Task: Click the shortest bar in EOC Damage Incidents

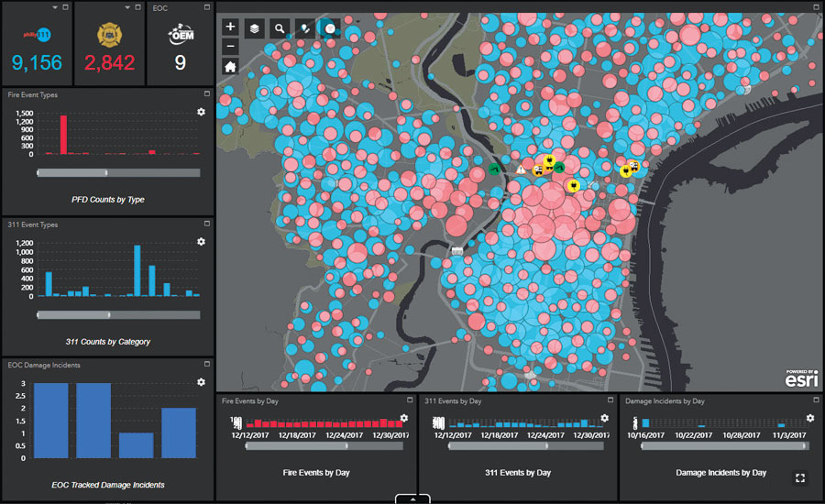Action: click(137, 445)
